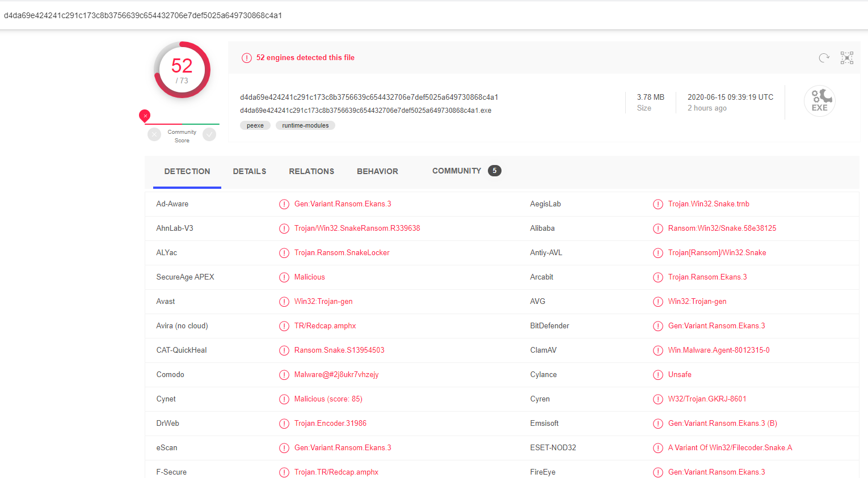
Task: Click the 'peexe' tag
Action: (x=255, y=125)
